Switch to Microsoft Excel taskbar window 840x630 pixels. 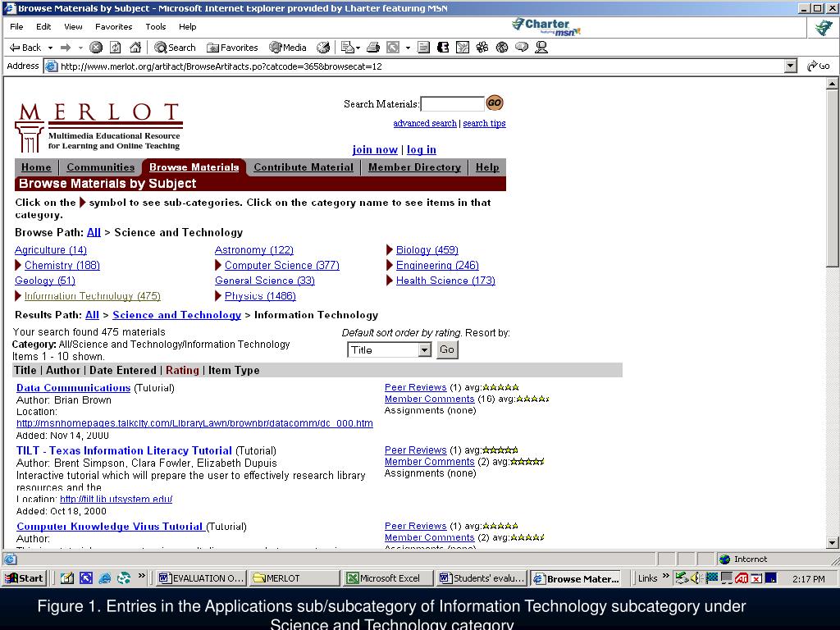point(388,578)
